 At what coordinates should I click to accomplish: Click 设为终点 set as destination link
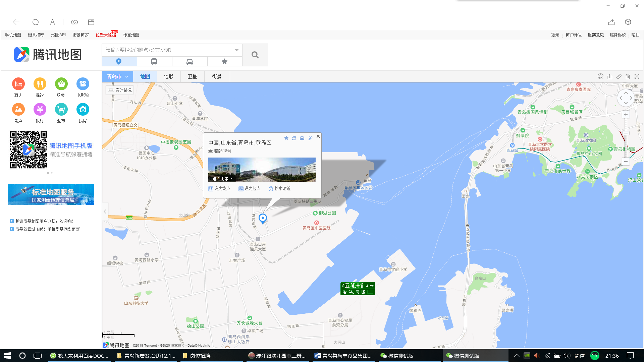pyautogui.click(x=219, y=189)
